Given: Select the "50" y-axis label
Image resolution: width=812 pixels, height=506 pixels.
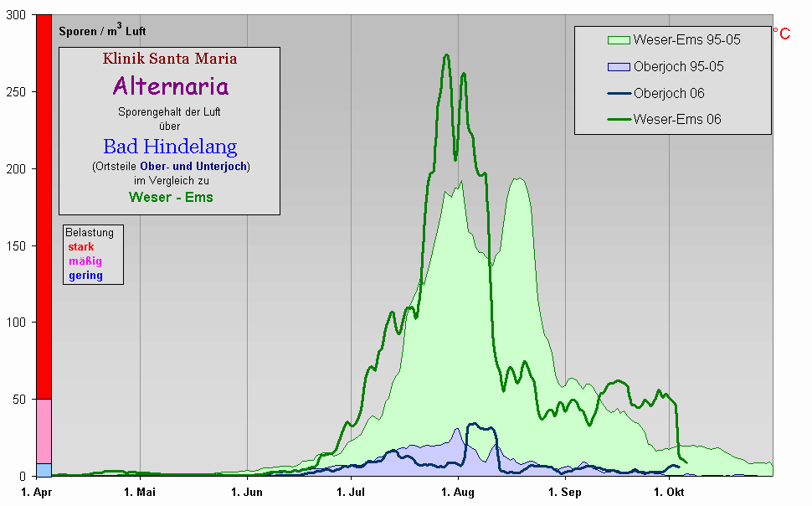Looking at the screenshot, I should [19, 400].
